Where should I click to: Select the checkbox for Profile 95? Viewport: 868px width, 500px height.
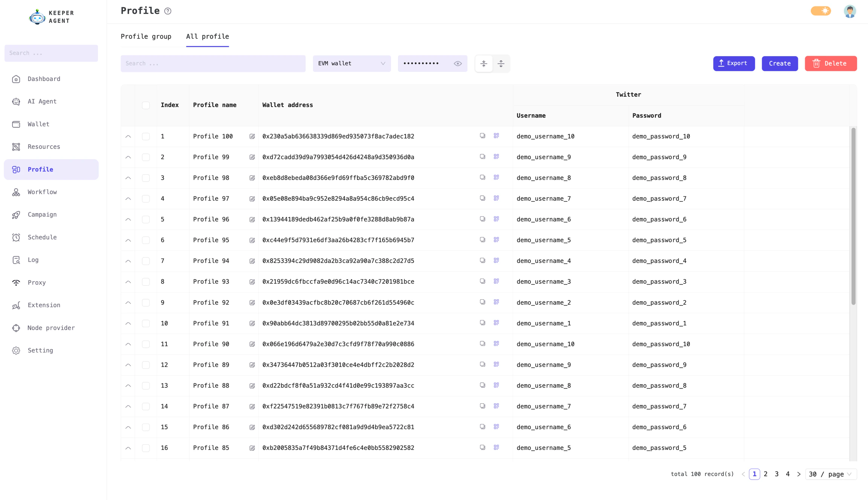click(x=146, y=240)
